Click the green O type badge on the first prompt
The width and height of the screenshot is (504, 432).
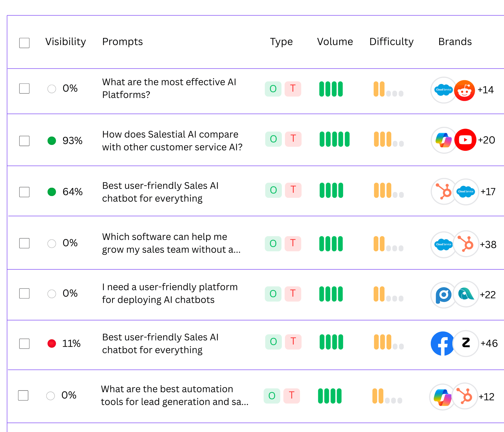coord(273,89)
